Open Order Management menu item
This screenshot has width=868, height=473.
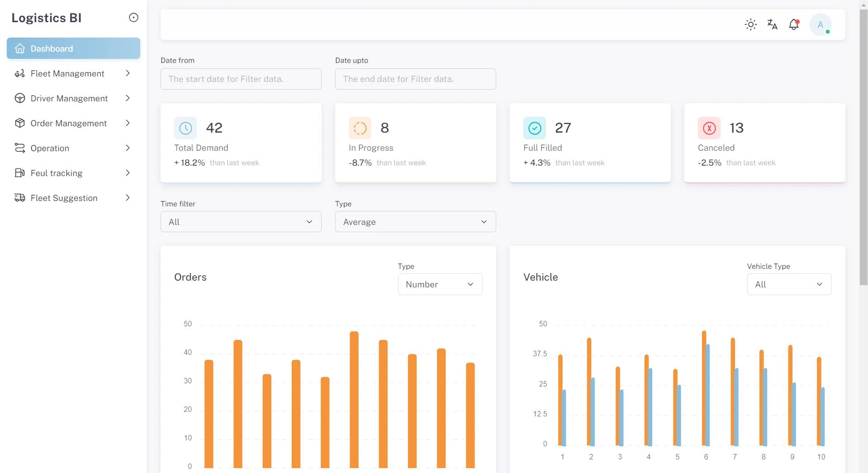(x=73, y=123)
